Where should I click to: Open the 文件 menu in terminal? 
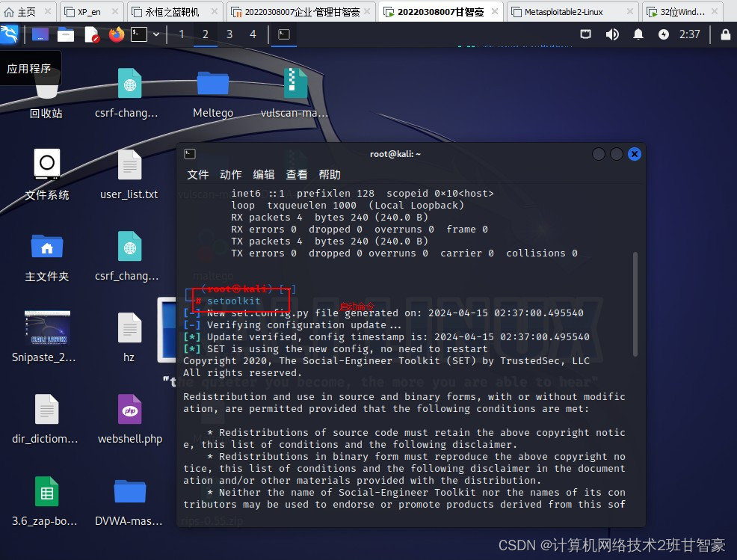pos(198,174)
